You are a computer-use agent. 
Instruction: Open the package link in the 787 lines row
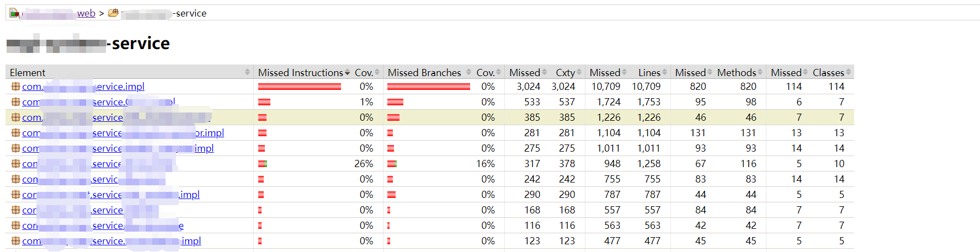click(111, 195)
